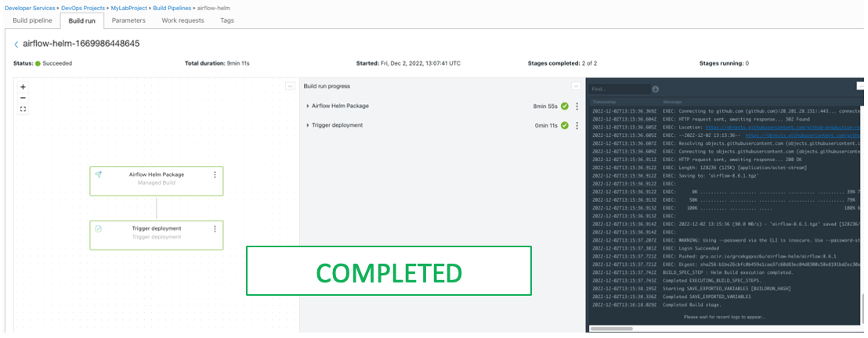868x338 pixels.
Task: Open actions menu on Trigger deployment node
Action: click(x=215, y=228)
